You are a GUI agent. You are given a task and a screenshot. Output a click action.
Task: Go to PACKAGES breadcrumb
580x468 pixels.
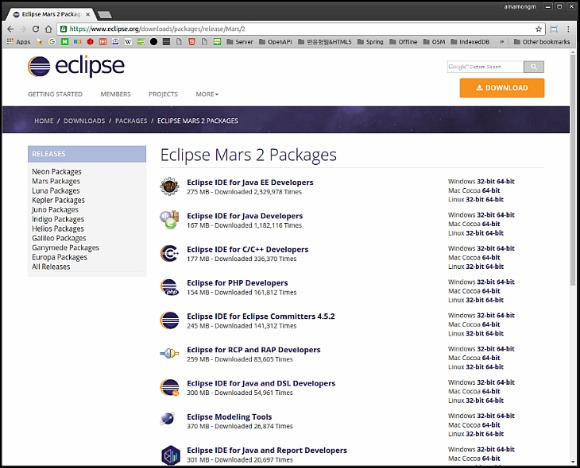[x=131, y=121]
